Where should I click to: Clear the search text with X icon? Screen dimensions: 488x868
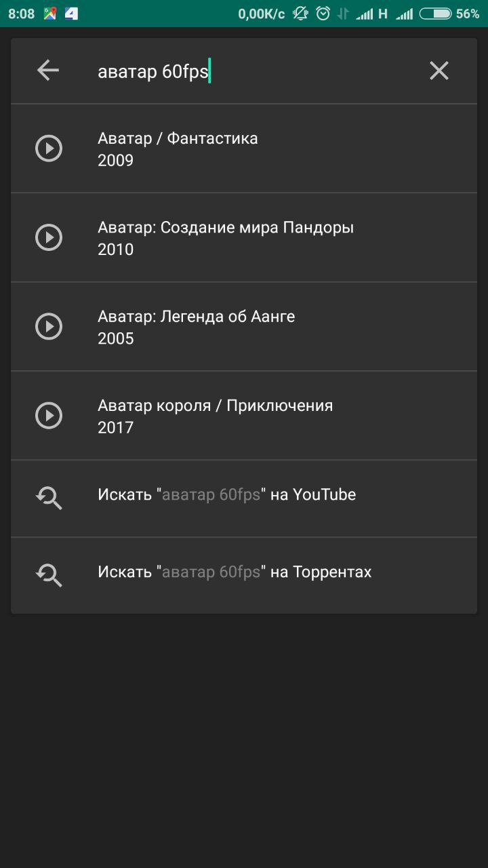click(x=439, y=71)
